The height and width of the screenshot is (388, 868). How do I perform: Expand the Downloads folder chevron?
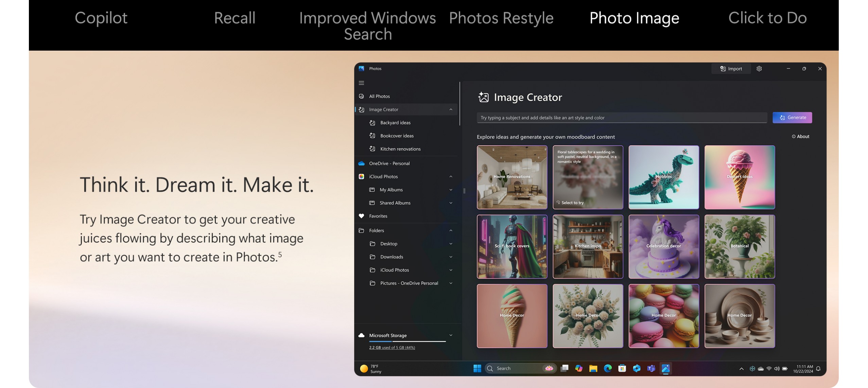pyautogui.click(x=451, y=257)
